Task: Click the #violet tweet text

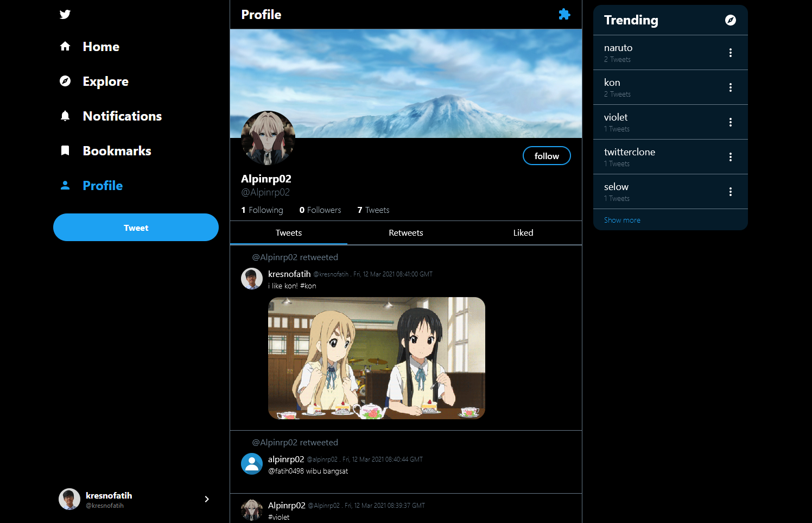Action: [x=279, y=518]
